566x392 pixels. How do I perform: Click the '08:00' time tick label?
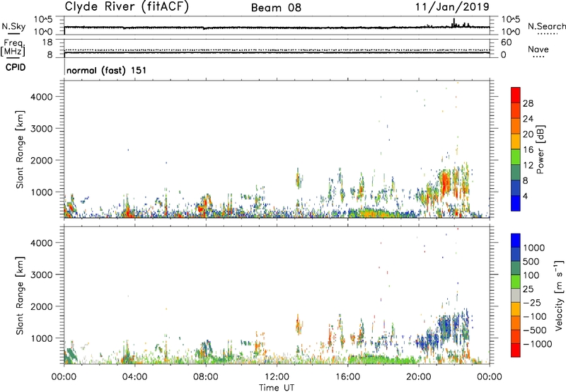pyautogui.click(x=206, y=377)
